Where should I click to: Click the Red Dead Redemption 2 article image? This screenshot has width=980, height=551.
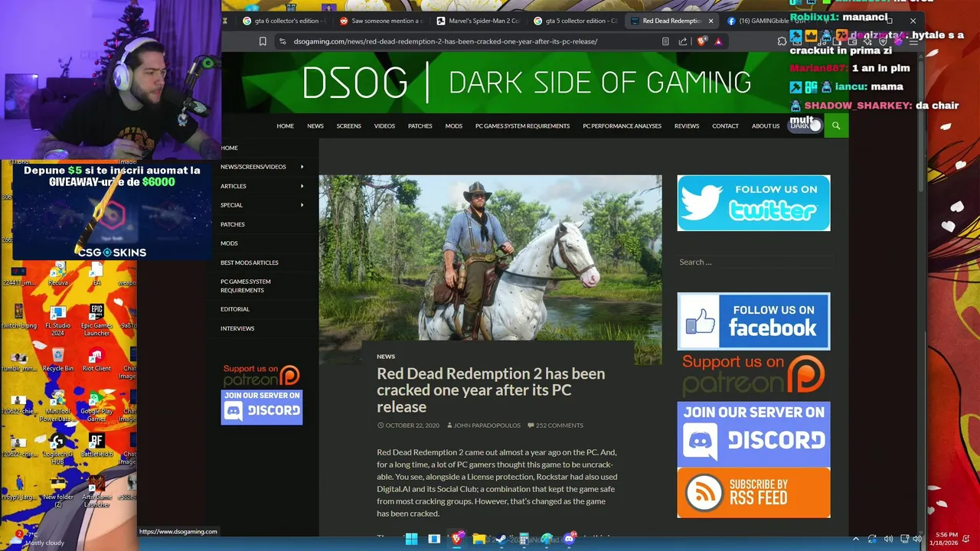[x=490, y=258]
